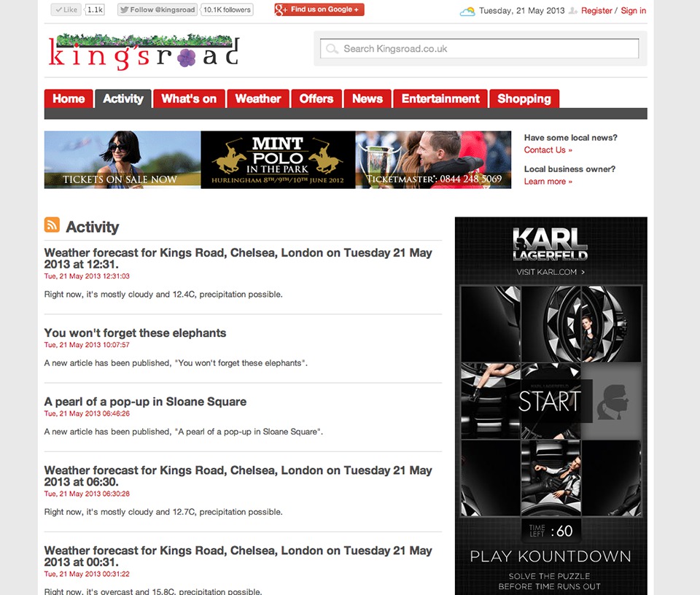Screen dimensions: 700x595
Task: Click the Learn more link
Action: click(548, 182)
